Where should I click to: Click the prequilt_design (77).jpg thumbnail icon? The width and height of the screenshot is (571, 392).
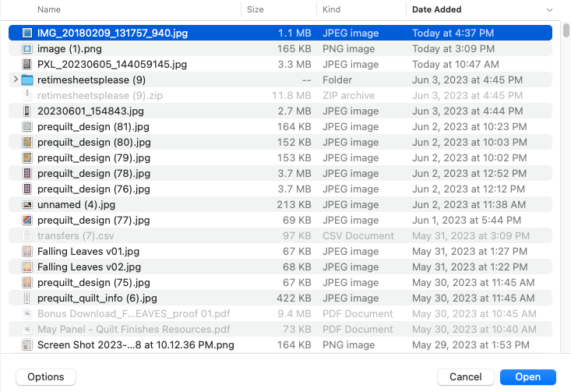point(27,220)
